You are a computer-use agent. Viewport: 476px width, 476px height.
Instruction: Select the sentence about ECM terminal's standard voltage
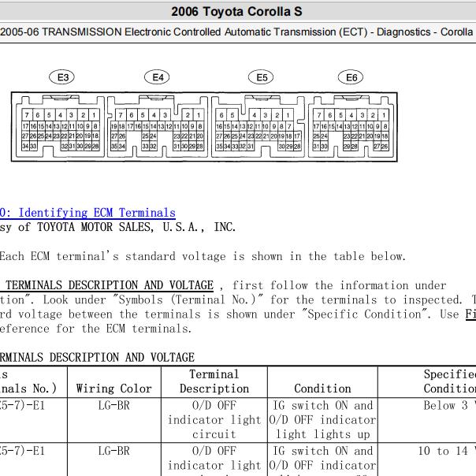point(203,256)
